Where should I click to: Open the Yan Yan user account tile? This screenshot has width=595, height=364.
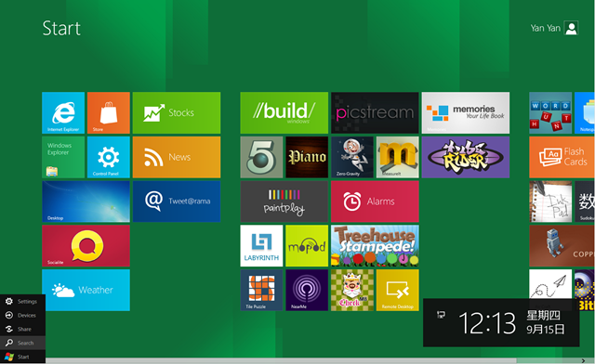[554, 28]
